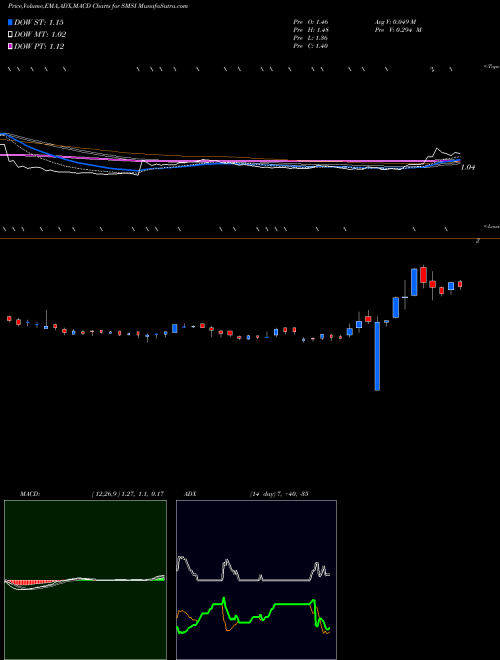Screen dimensions: 500x660
Task: Click the 'ADX' panel heading
Action: point(191,494)
